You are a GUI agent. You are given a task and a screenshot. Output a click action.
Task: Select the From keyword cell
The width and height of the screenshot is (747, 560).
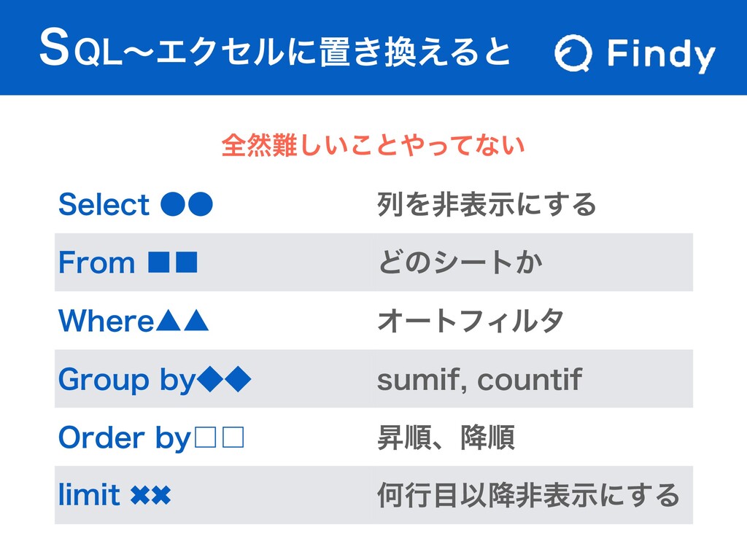(x=96, y=262)
